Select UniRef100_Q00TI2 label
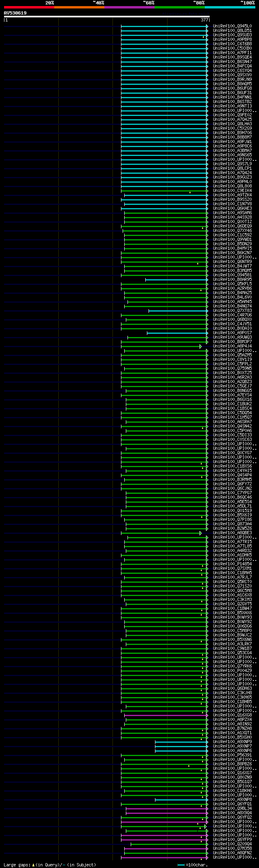The height and width of the screenshot is (868, 259). click(x=232, y=221)
